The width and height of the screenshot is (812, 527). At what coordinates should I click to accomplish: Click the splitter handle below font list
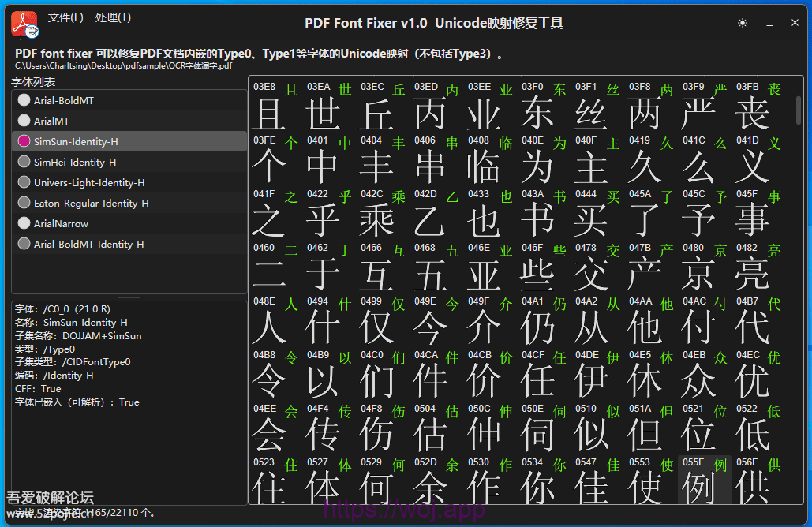click(x=129, y=297)
